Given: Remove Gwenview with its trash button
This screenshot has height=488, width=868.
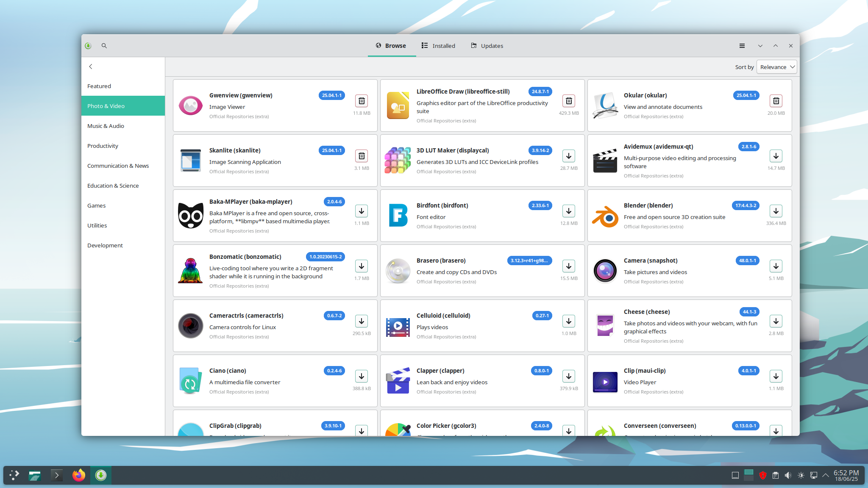Looking at the screenshot, I should [x=362, y=101].
